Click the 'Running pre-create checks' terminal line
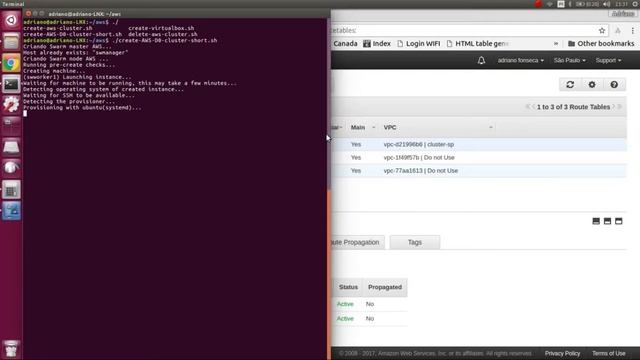Image resolution: width=640 pixels, height=360 pixels. pyautogui.click(x=69, y=65)
